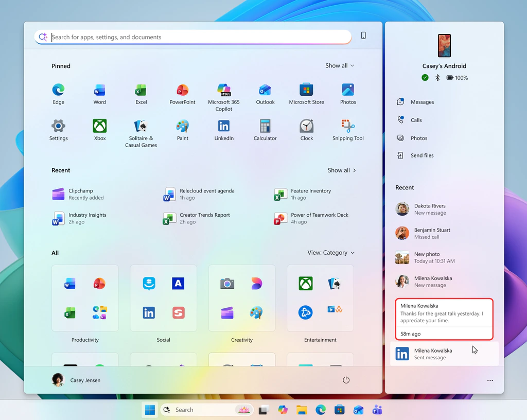Launch the Paint app

pos(182,130)
